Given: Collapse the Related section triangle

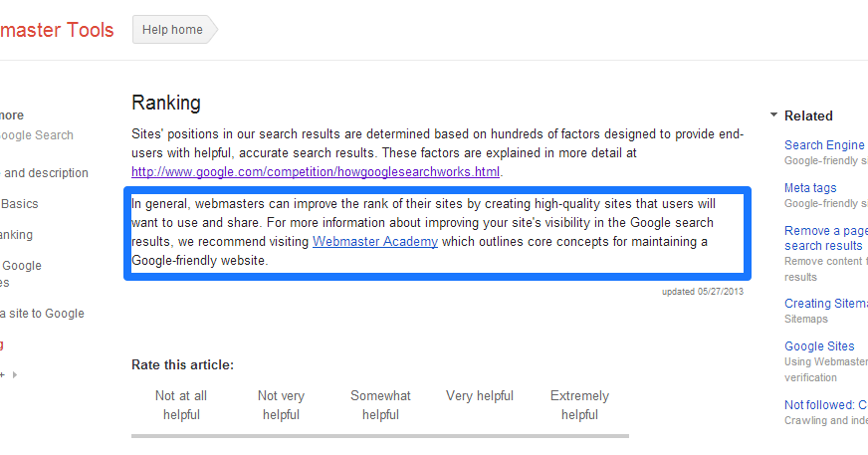Looking at the screenshot, I should click(774, 115).
